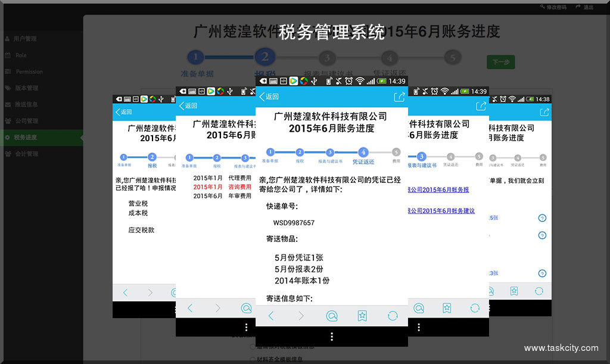This screenshot has height=364, width=610.
Task: Tap the forward arrow on the center phone's bottom toolbar
Action: (301, 316)
